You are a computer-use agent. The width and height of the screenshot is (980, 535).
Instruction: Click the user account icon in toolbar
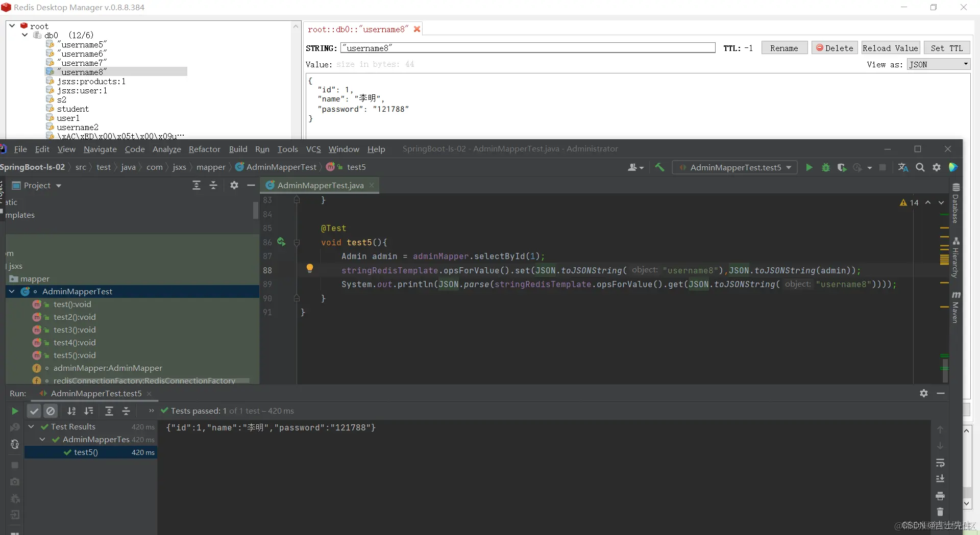635,167
